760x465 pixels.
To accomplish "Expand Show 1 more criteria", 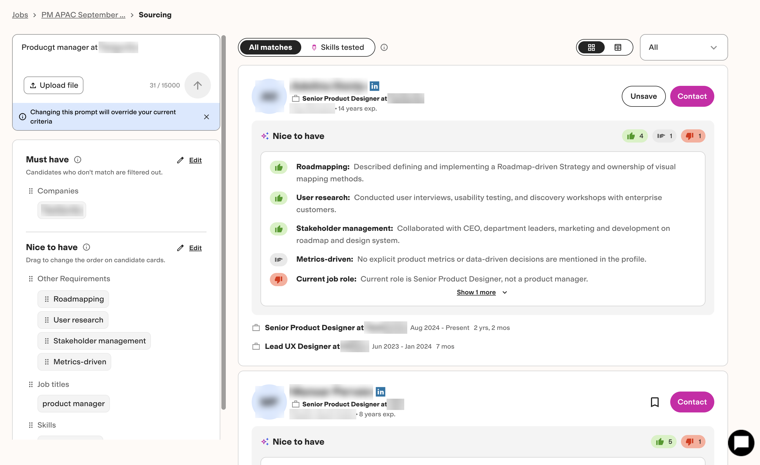I will 482,292.
